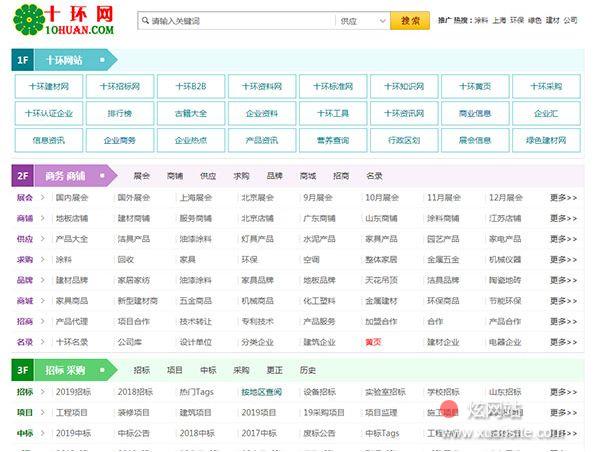Image resolution: width=600 pixels, height=452 pixels.
Task: Select the 品牌 tab in 2F header
Action: click(275, 176)
